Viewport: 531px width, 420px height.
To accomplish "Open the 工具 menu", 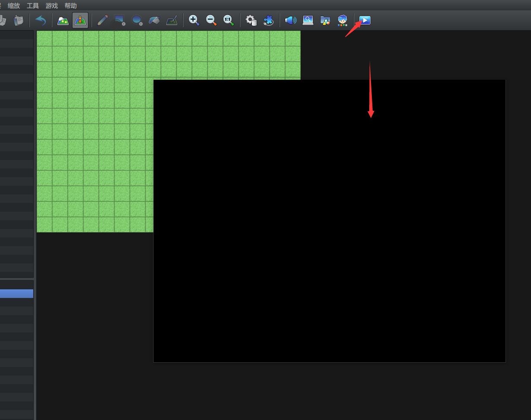I will click(33, 6).
